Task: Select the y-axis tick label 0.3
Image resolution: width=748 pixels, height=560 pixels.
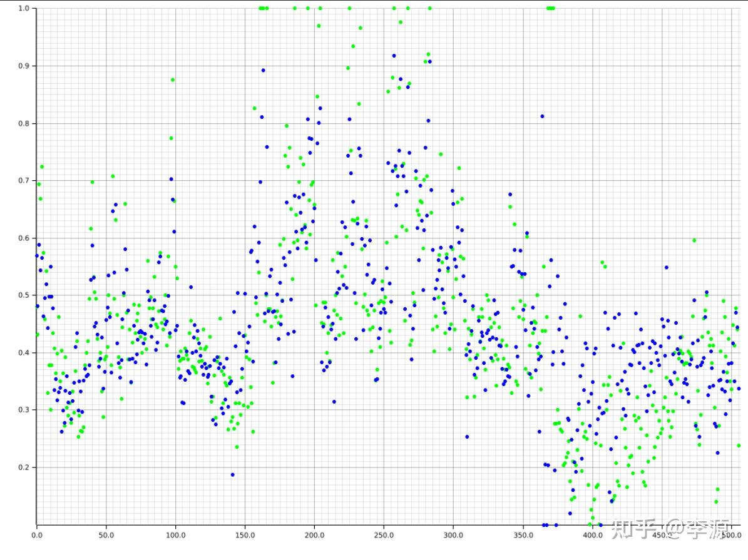Action: click(x=24, y=410)
